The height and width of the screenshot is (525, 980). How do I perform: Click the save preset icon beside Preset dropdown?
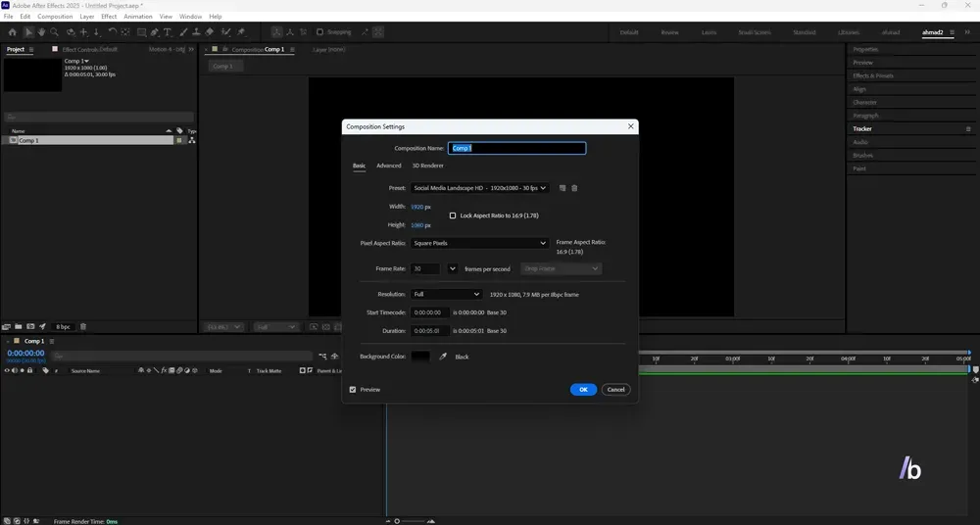563,188
